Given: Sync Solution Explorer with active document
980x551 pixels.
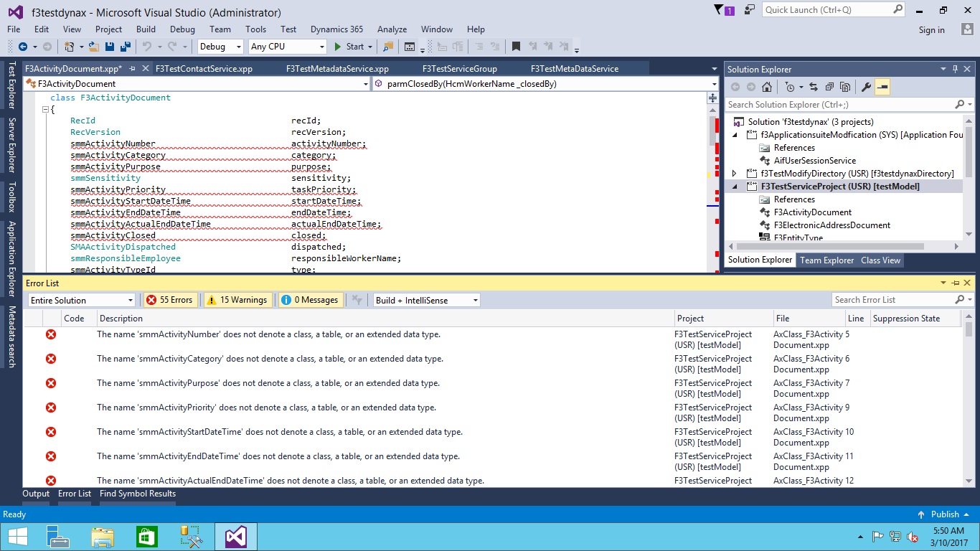Looking at the screenshot, I should (814, 87).
